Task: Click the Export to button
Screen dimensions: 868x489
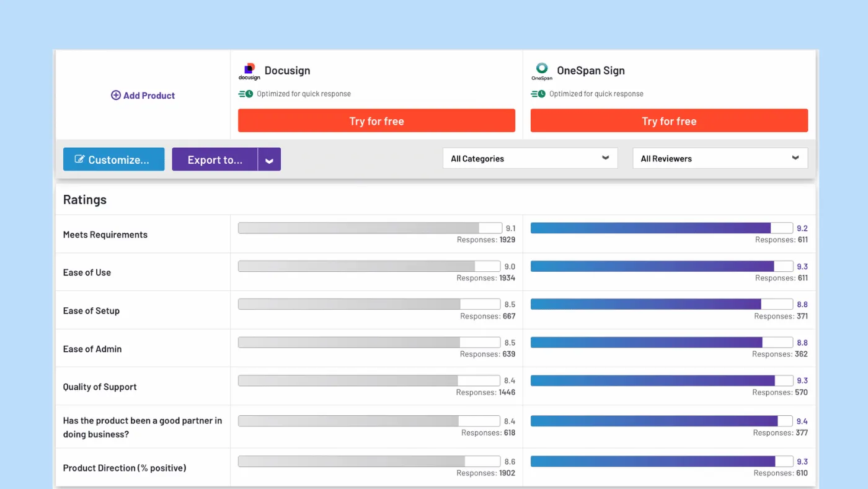Action: coord(215,159)
